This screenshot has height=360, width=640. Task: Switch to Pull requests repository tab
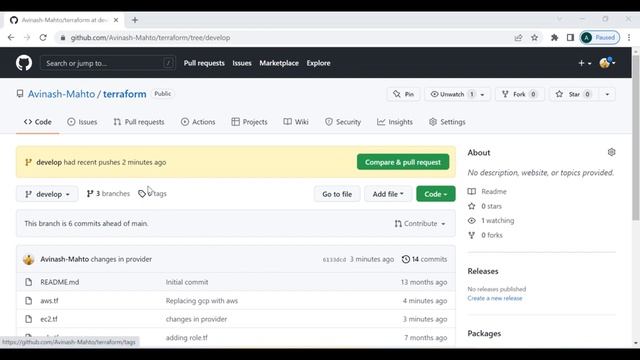(x=139, y=122)
